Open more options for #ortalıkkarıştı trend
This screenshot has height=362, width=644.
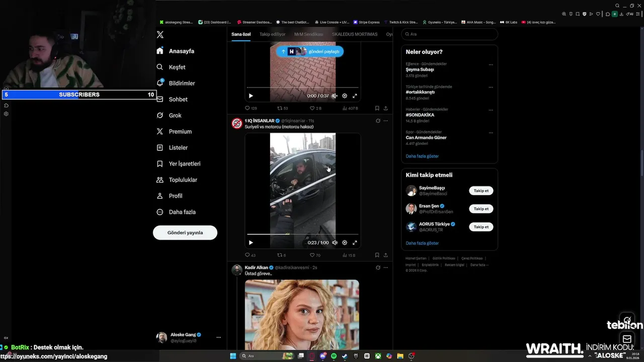(x=491, y=87)
